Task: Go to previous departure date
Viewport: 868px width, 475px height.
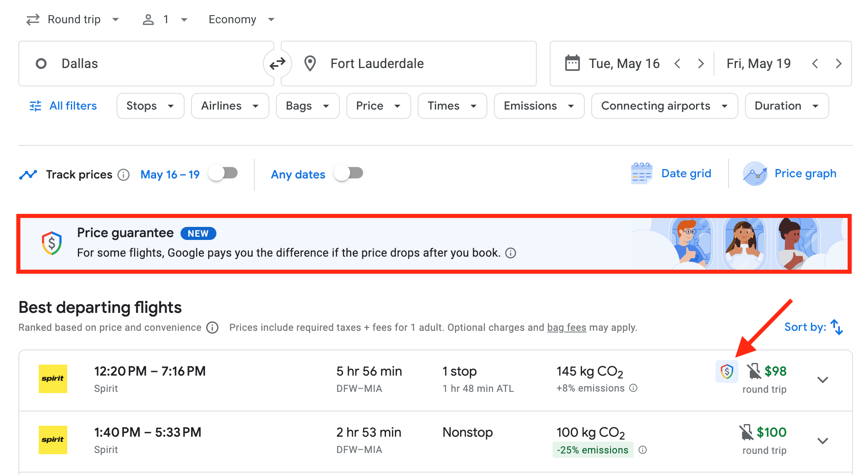Action: pos(677,64)
